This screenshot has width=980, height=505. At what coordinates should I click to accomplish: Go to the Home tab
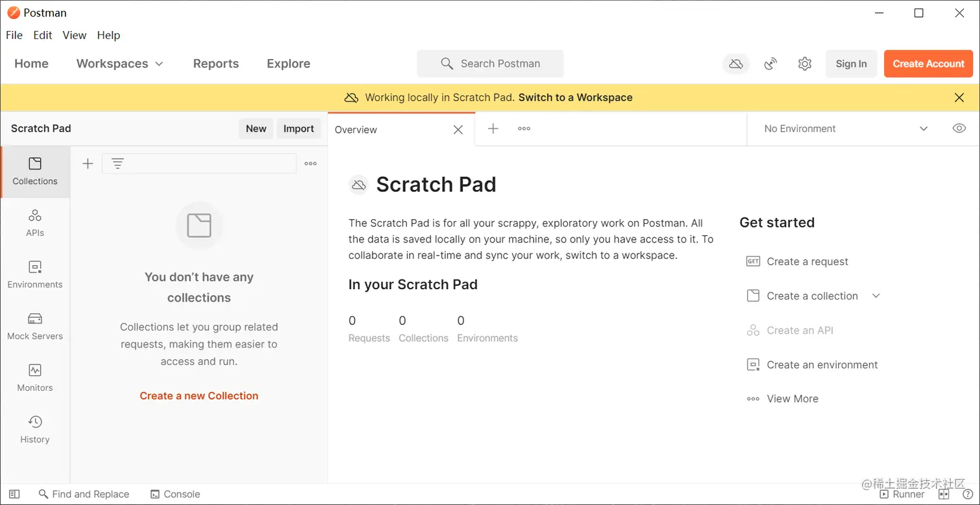pyautogui.click(x=31, y=64)
